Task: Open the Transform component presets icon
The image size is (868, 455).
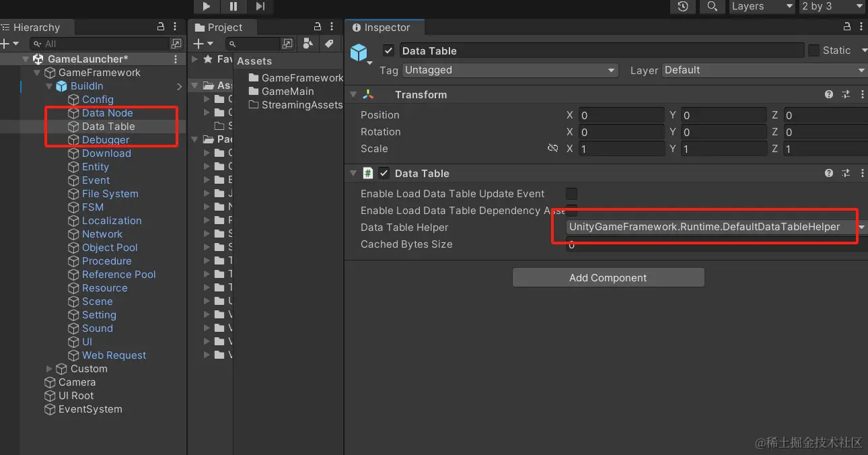Action: tap(846, 95)
